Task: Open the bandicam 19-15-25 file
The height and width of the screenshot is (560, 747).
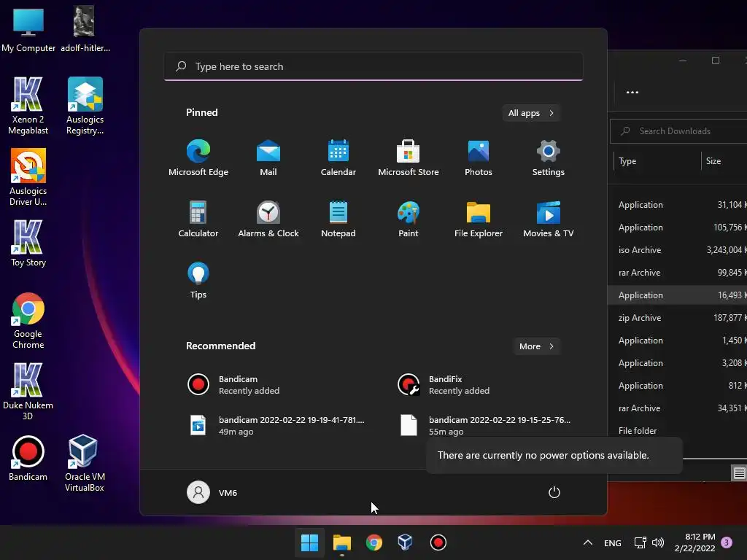Action: (487, 425)
